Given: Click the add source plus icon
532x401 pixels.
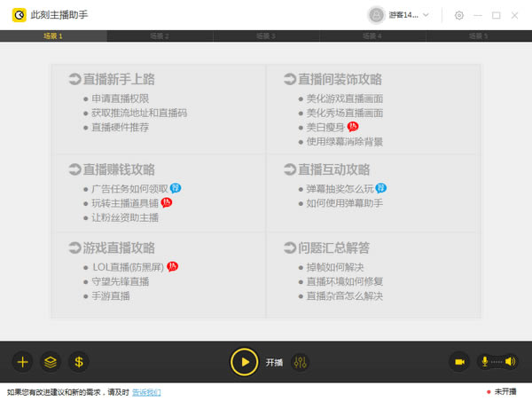Looking at the screenshot, I should 23,362.
